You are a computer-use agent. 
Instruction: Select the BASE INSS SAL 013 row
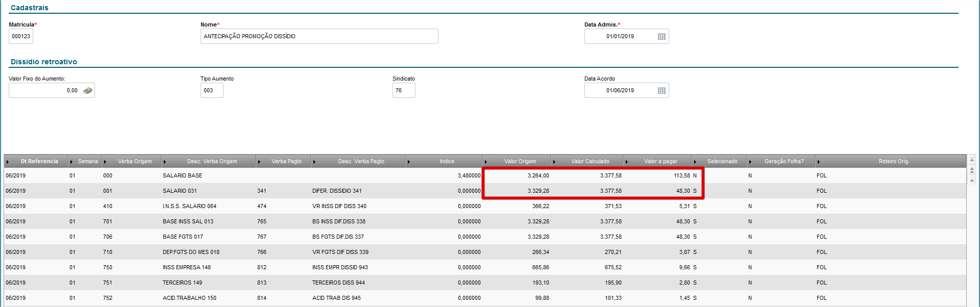coord(485,221)
